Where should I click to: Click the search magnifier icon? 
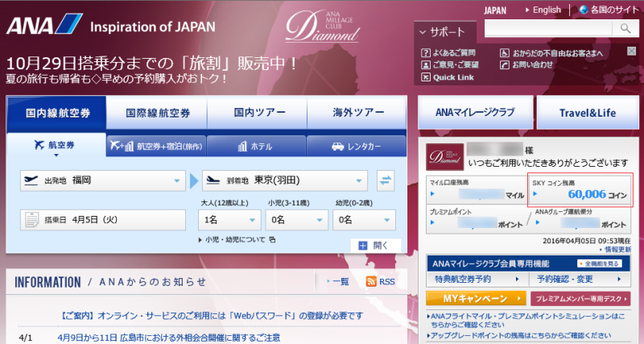(625, 28)
